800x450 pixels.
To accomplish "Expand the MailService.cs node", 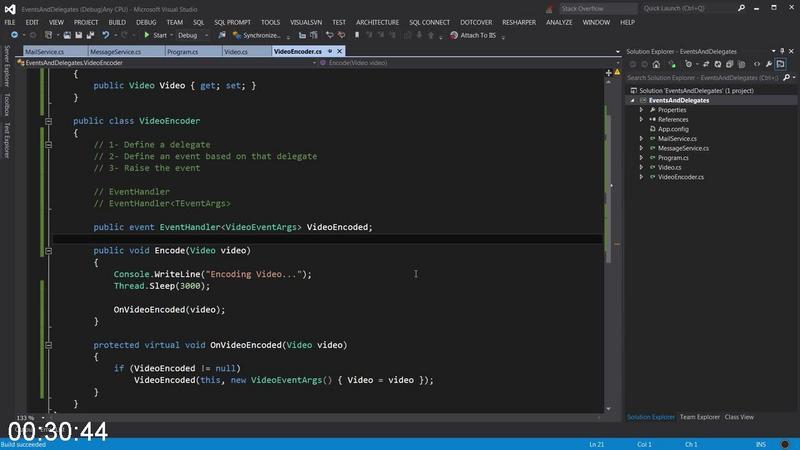I will coord(641,138).
